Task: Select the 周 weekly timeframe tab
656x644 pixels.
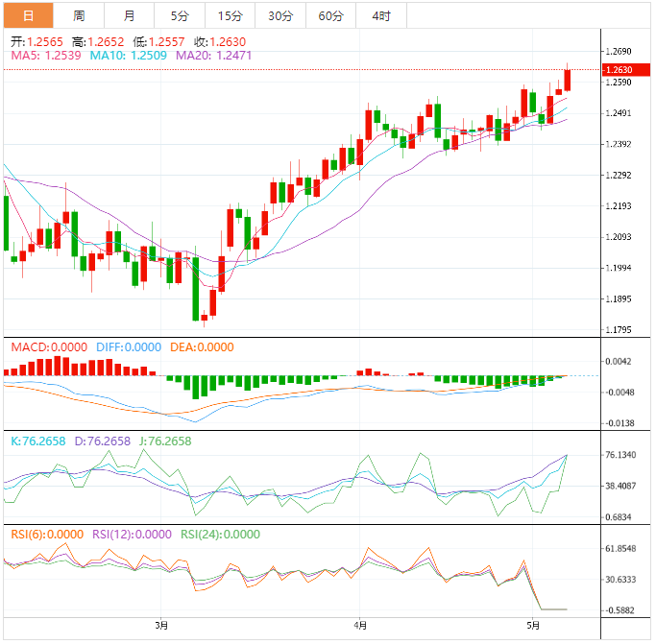Action: click(79, 15)
